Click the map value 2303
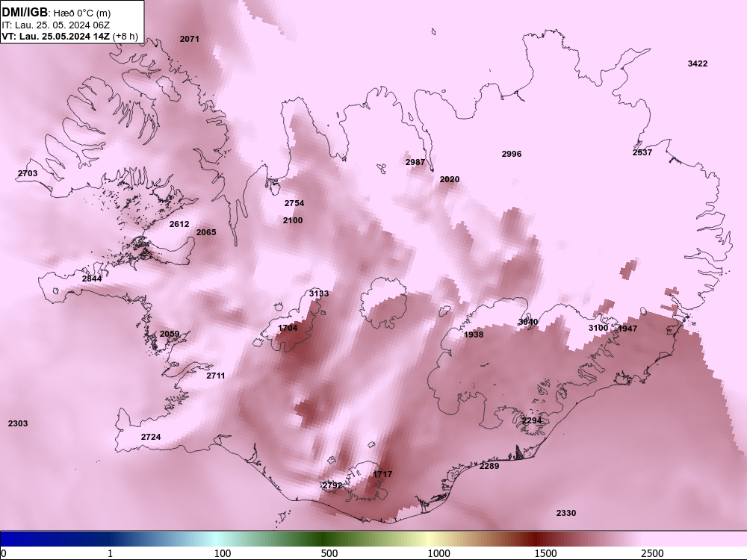747x560 pixels. pos(18,423)
